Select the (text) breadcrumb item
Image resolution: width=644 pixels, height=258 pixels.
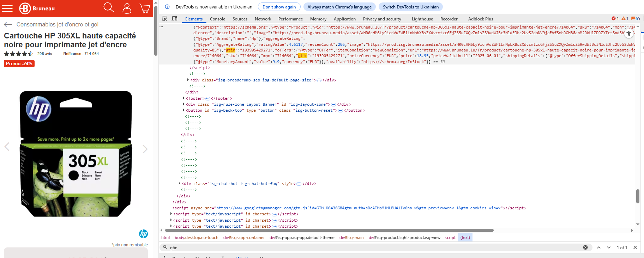tap(465, 238)
